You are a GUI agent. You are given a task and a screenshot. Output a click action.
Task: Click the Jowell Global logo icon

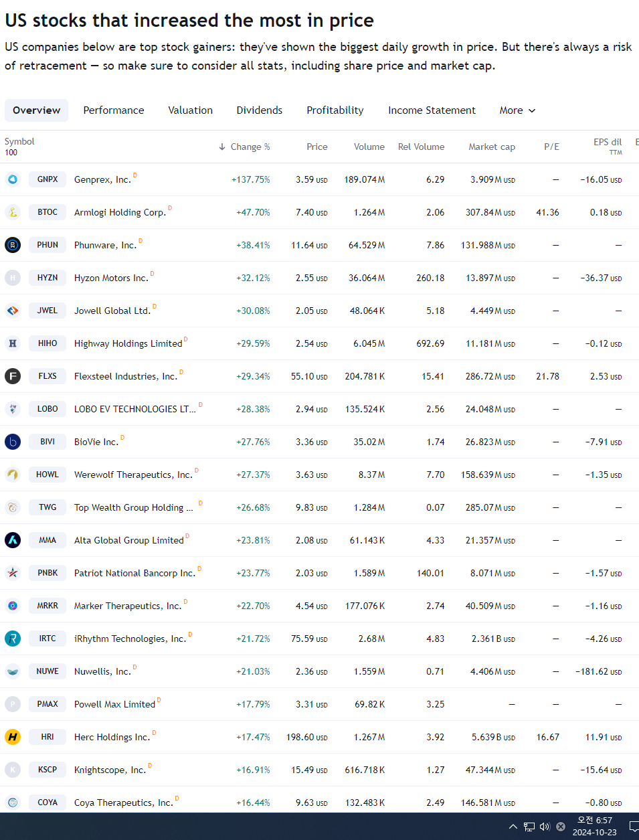[13, 311]
